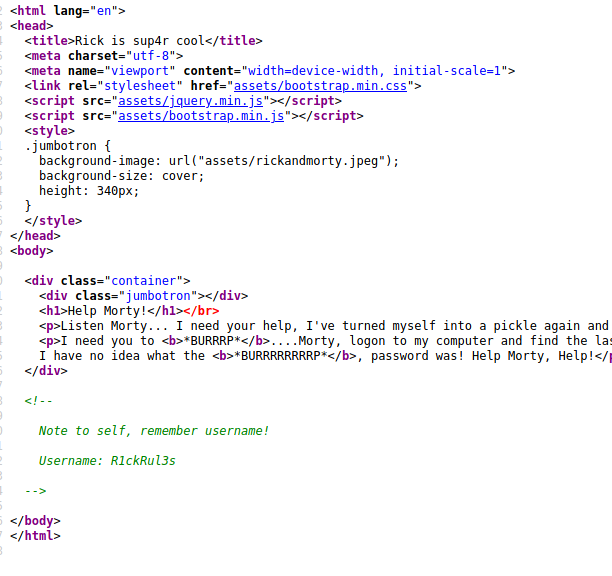Click the '.jumbotron {' selector line

click(x=68, y=146)
